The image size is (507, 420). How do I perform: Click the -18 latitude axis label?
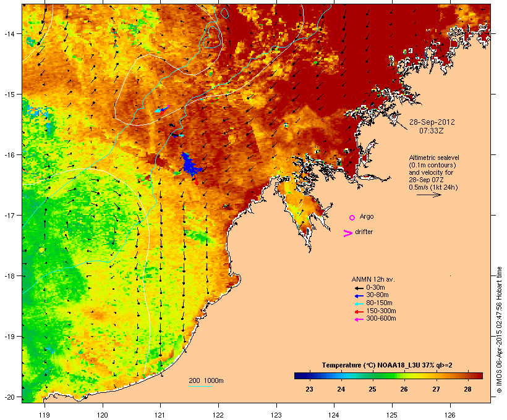point(9,276)
